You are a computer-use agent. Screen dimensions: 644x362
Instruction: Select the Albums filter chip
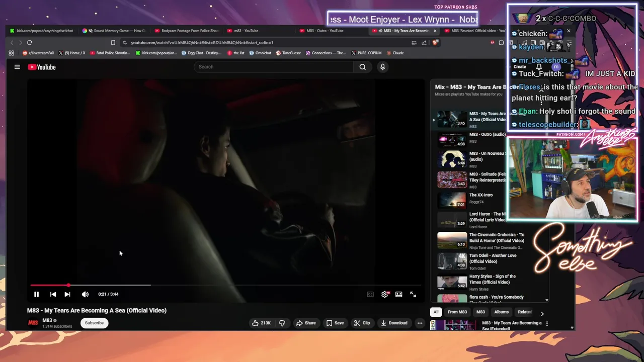point(502,312)
